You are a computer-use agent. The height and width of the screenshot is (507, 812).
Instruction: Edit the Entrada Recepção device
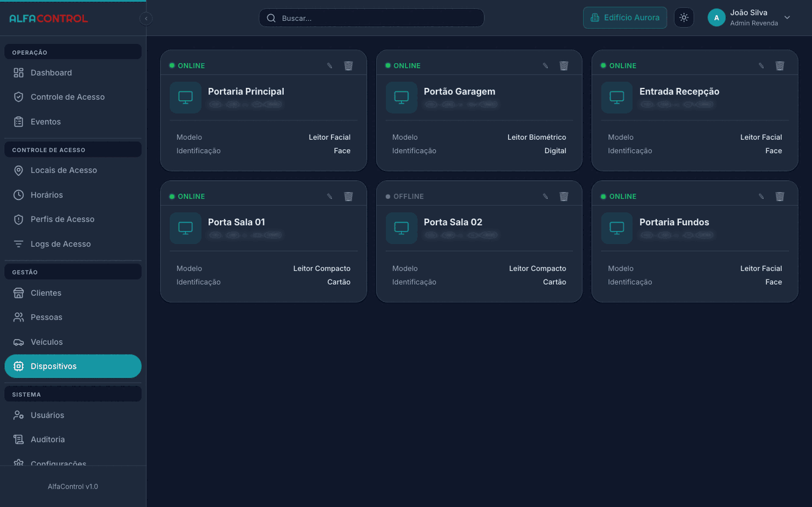click(x=761, y=66)
